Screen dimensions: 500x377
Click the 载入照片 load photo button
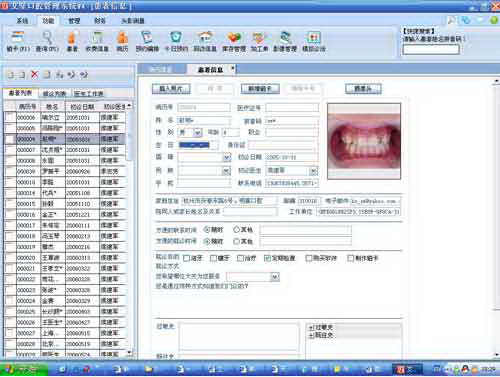coord(171,89)
